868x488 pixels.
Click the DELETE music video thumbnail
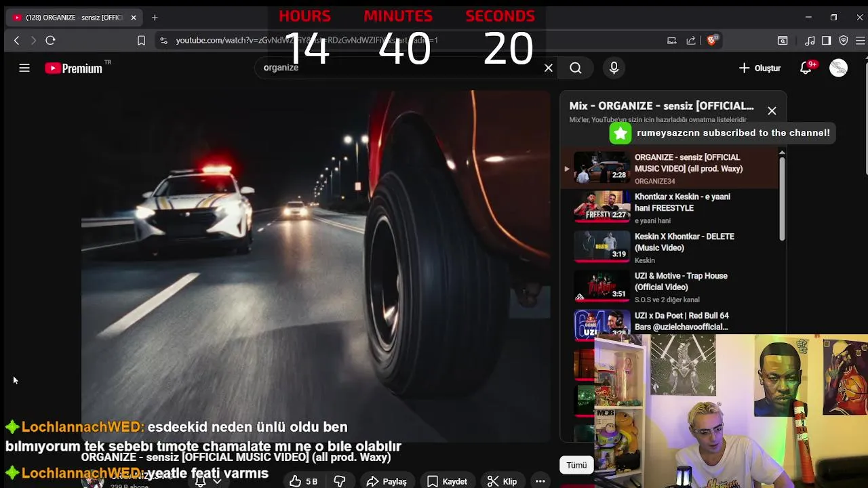click(601, 247)
